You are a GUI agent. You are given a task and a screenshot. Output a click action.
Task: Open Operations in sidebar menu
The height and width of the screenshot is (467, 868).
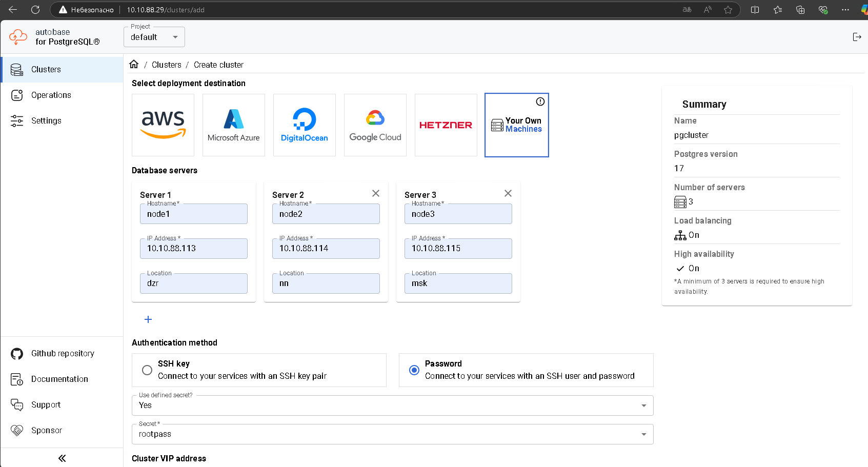(62, 95)
